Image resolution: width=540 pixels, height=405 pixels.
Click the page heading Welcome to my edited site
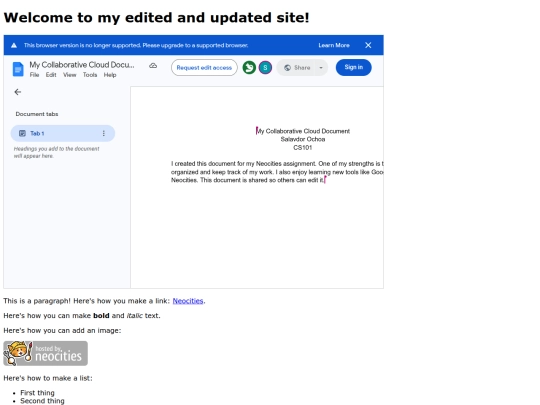click(x=156, y=18)
